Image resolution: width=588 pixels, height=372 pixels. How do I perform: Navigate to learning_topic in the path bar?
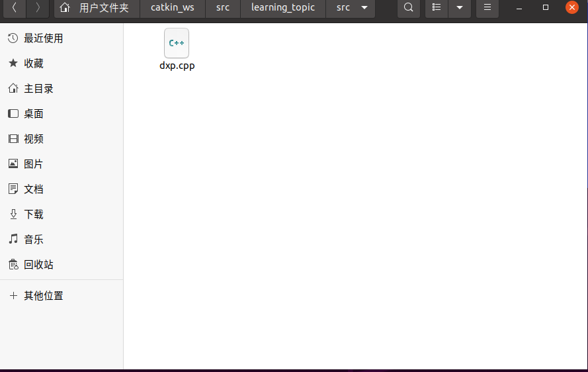(282, 7)
